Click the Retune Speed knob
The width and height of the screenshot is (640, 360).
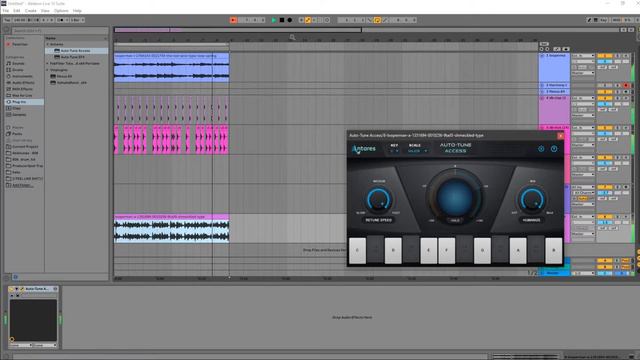click(378, 200)
